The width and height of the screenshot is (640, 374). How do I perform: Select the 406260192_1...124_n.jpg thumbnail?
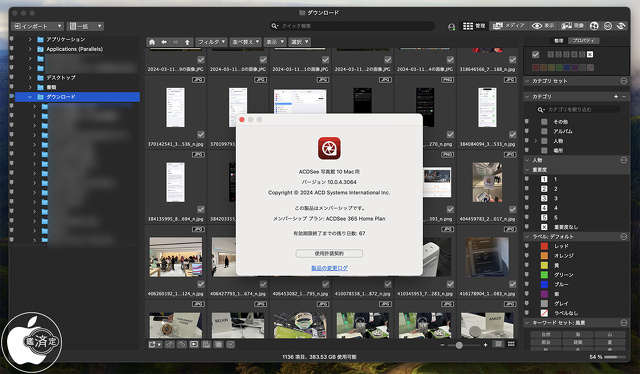click(x=176, y=256)
